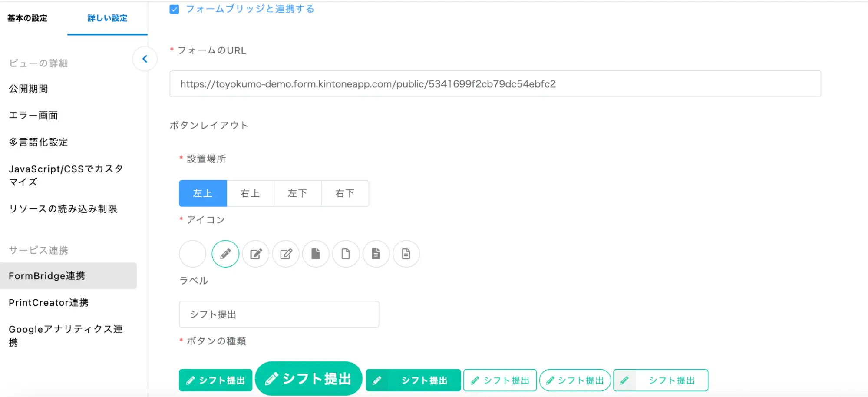Set button position to 右上
The image size is (868, 397).
(250, 193)
